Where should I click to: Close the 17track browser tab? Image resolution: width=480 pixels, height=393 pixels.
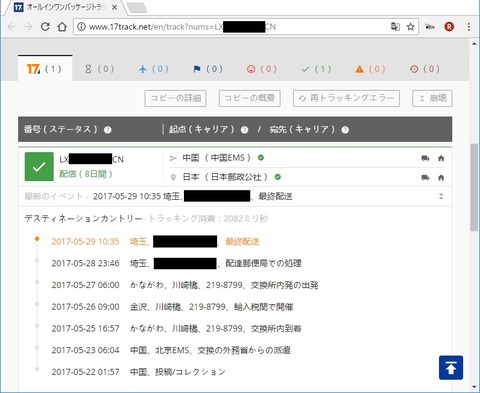click(114, 7)
